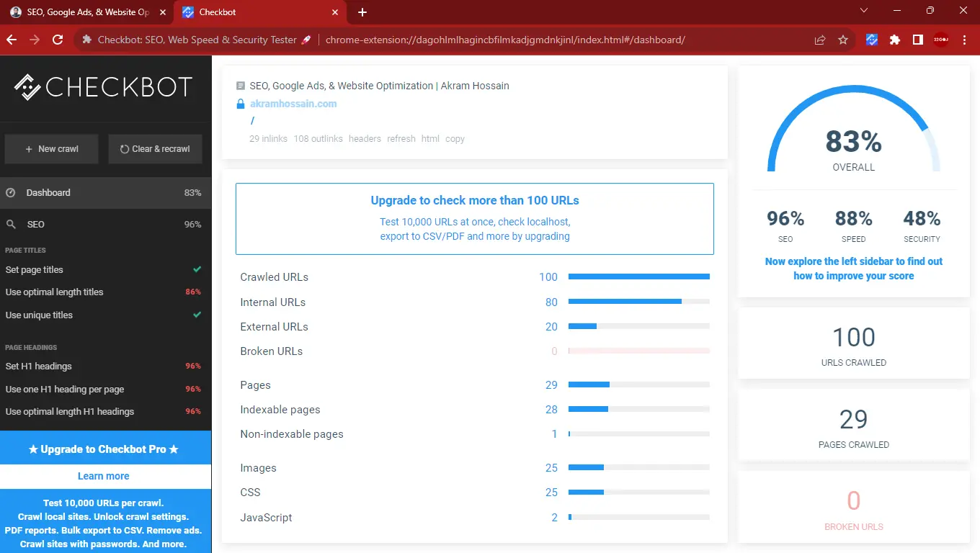Click Upgrade to Checkbot Pro banner
Viewport: 980px width, 553px height.
pyautogui.click(x=105, y=449)
